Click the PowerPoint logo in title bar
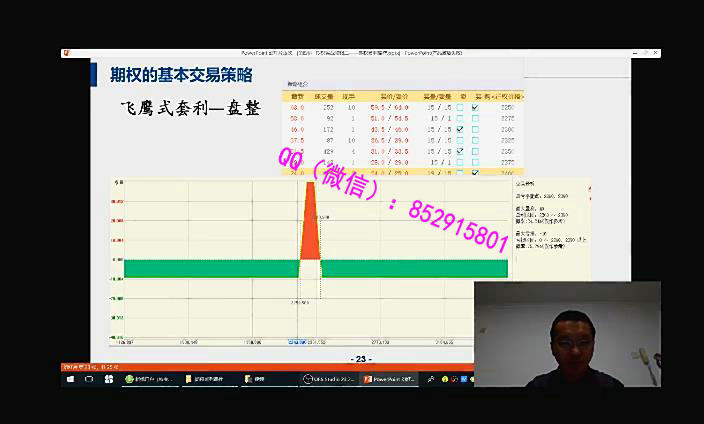This screenshot has width=704, height=424. click(67, 53)
